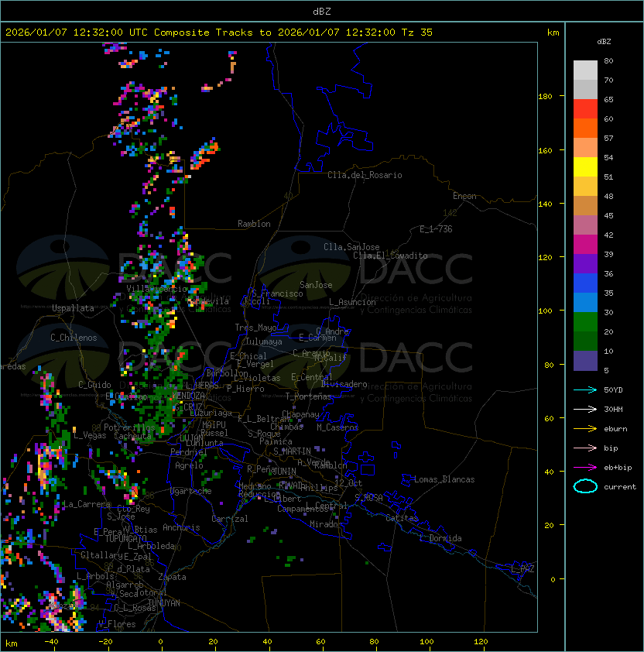644x652 pixels.
Task: Click the 'Anchoris' map label
Action: tap(181, 527)
